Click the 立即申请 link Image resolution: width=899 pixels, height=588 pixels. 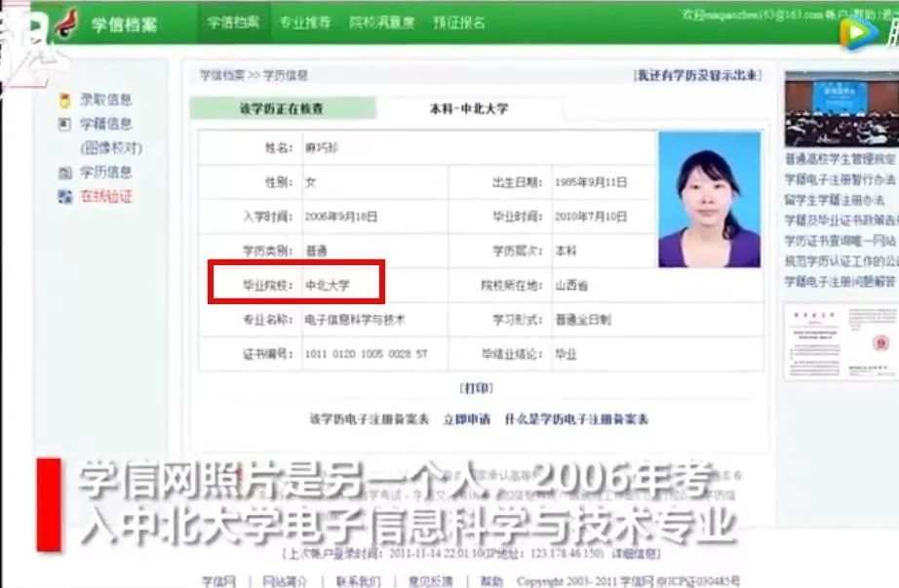pyautogui.click(x=467, y=419)
